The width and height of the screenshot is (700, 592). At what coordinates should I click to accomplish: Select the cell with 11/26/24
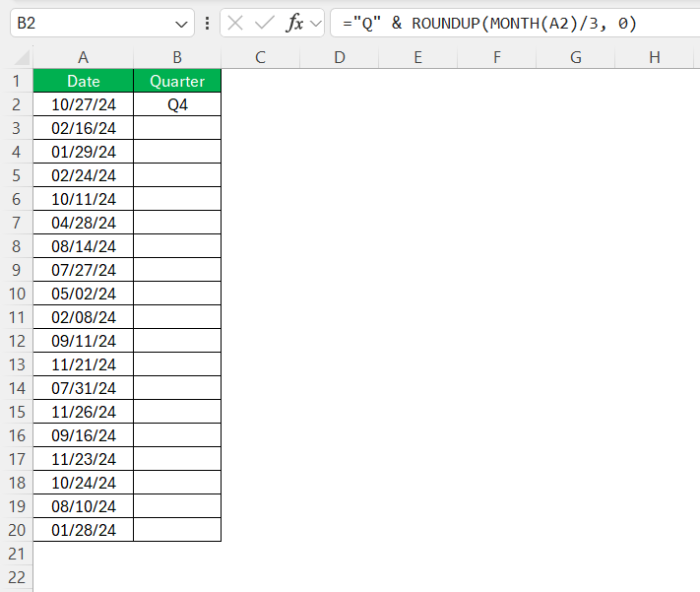click(83, 412)
